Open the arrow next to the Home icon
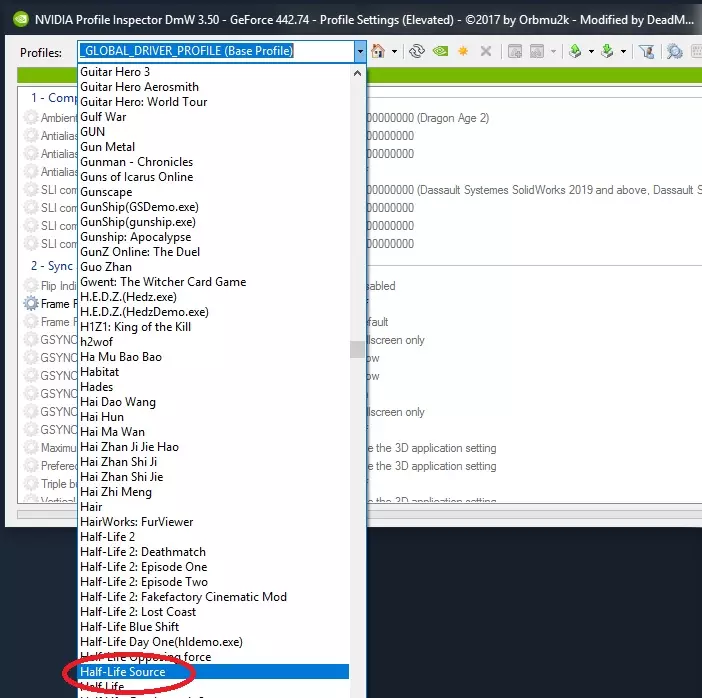The image size is (702, 698). click(394, 51)
